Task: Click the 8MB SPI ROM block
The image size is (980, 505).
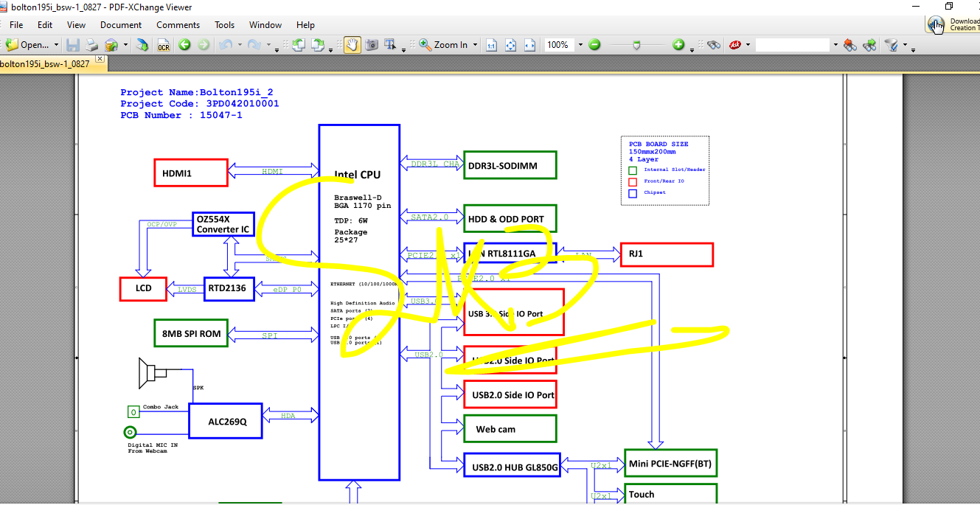Action: (191, 333)
